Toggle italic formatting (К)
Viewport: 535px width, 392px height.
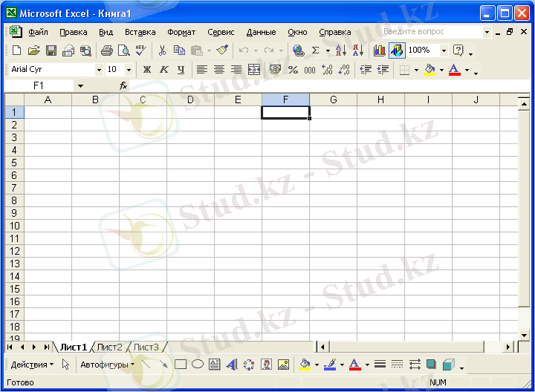point(163,70)
